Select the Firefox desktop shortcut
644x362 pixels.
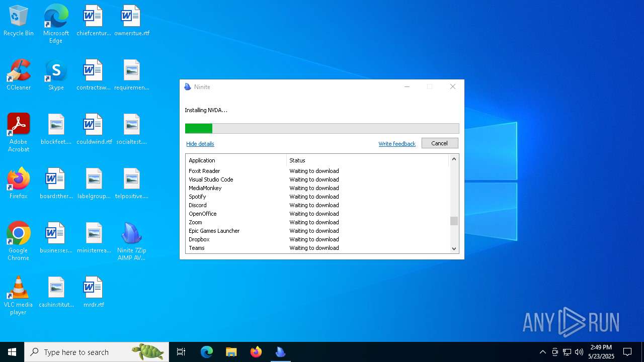pos(19,184)
